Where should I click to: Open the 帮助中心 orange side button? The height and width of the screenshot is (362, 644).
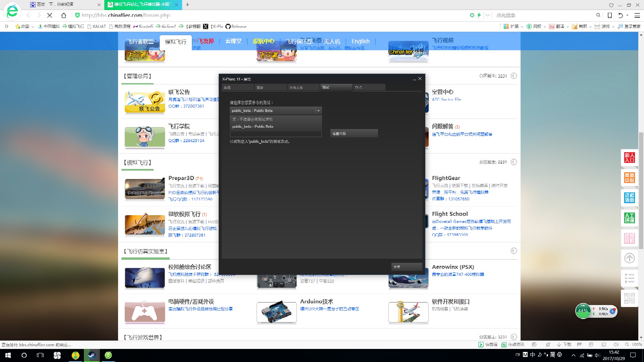pos(629,178)
